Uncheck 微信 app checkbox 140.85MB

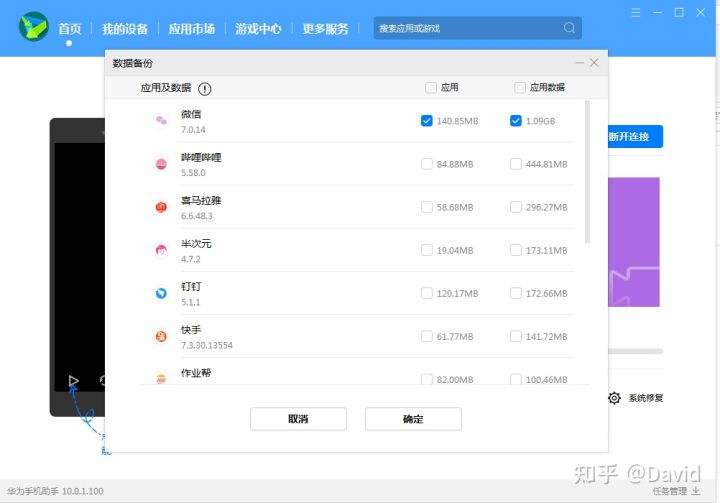[427, 121]
